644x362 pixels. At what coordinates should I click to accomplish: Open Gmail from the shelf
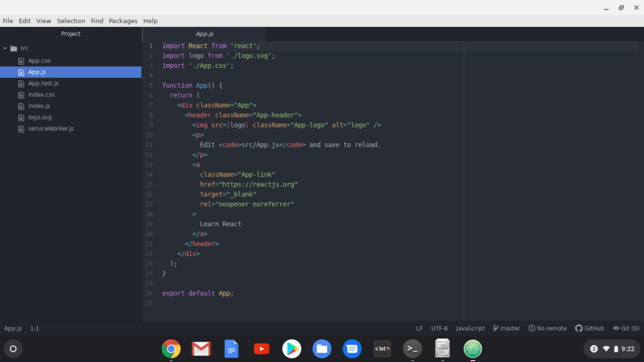[x=201, y=349]
